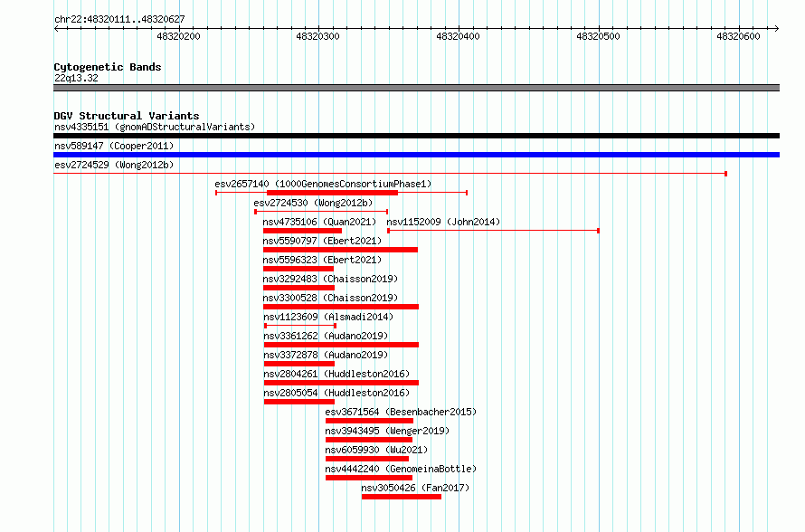Click the red bar under nsv3050426
The height and width of the screenshot is (532, 805).
[x=402, y=497]
